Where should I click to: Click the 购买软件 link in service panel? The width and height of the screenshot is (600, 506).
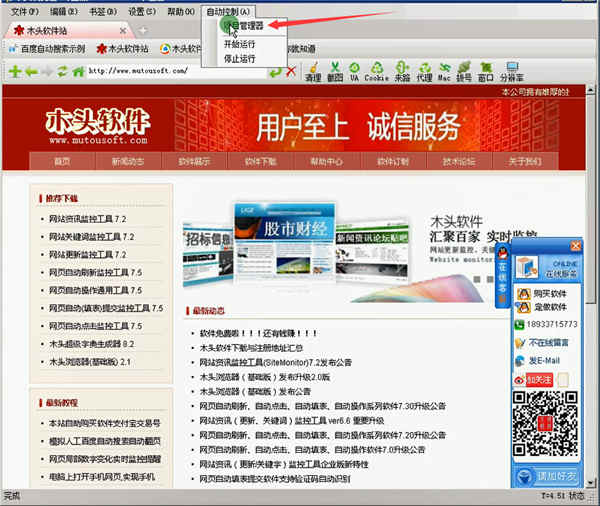coord(549,293)
